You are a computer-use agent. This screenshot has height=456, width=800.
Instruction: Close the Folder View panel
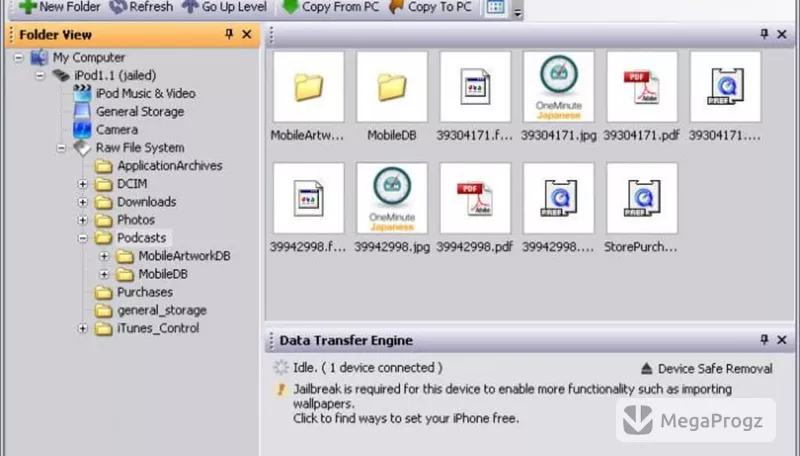pyautogui.click(x=247, y=34)
